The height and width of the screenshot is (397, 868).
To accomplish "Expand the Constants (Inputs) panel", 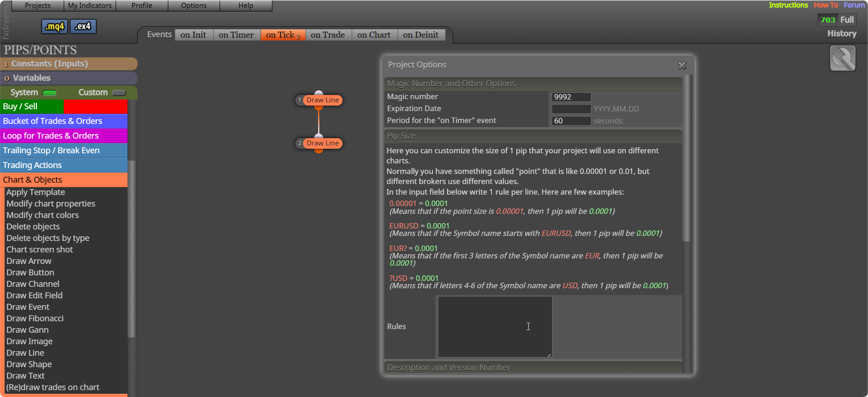I will click(x=69, y=64).
